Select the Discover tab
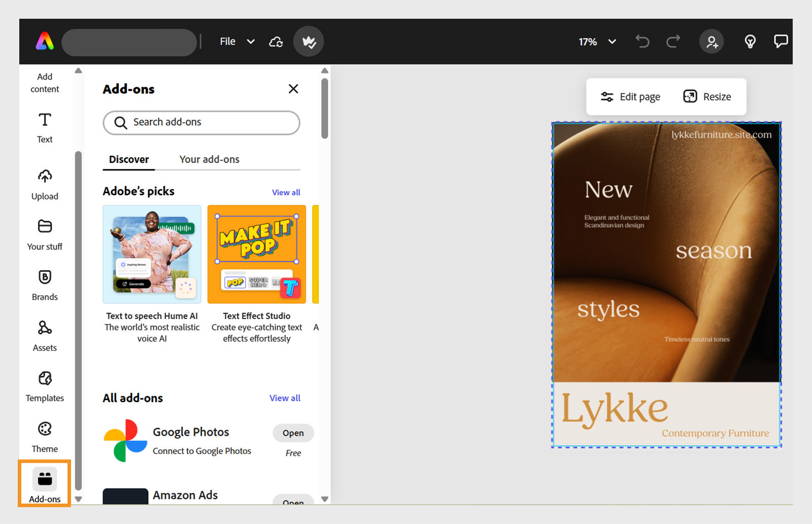 coord(129,159)
